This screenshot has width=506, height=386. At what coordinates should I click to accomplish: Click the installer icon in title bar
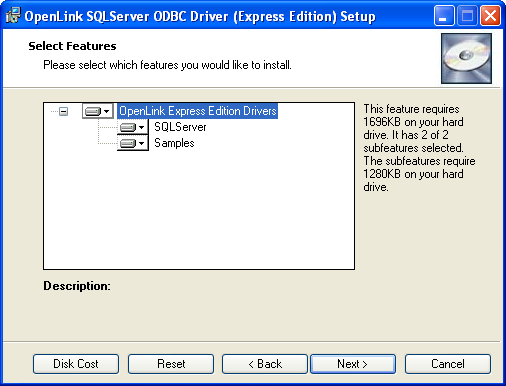(13, 16)
